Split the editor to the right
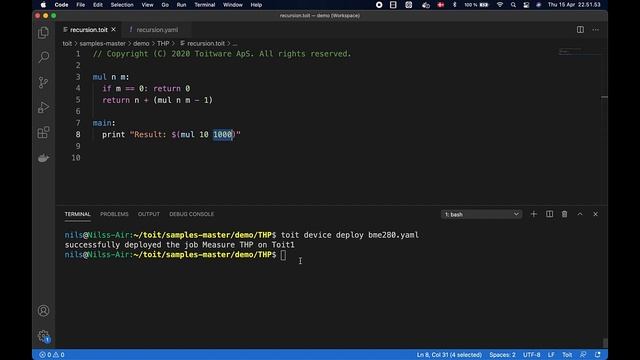The width and height of the screenshot is (640, 360). (580, 30)
